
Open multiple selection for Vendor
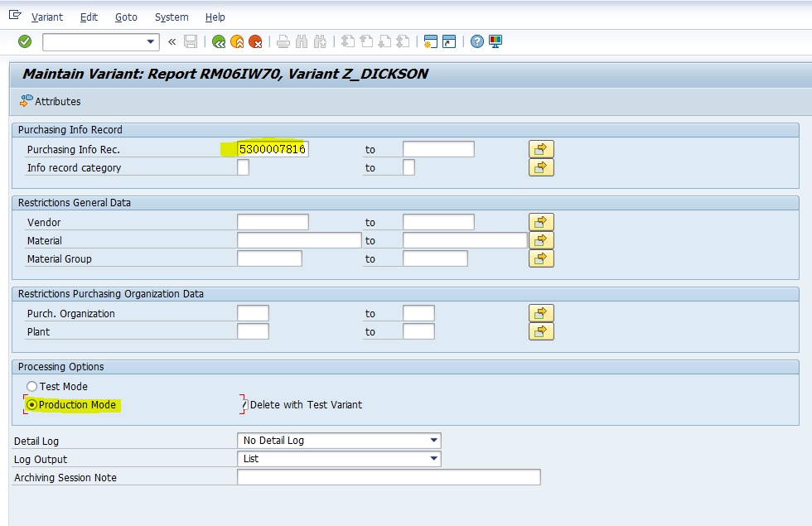pyautogui.click(x=541, y=221)
